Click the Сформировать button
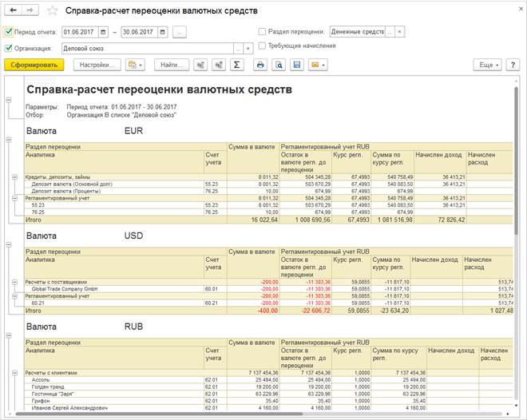 (34, 65)
